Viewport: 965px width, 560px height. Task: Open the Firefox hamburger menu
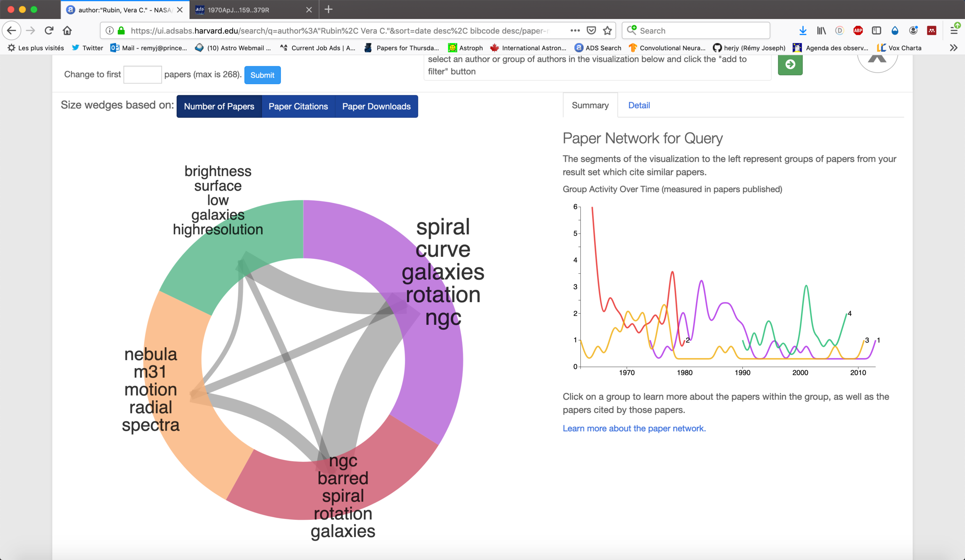[954, 30]
